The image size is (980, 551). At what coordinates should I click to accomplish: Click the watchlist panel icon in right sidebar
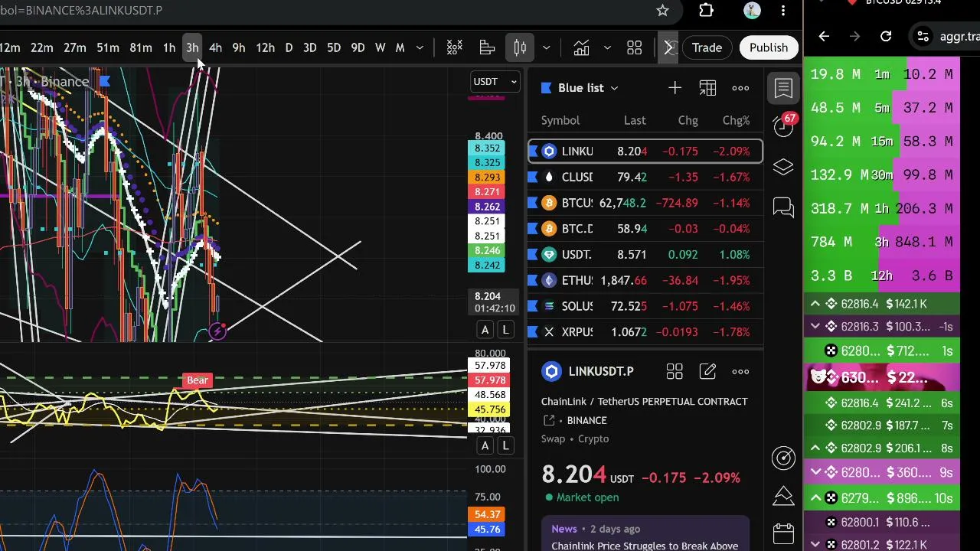click(783, 88)
